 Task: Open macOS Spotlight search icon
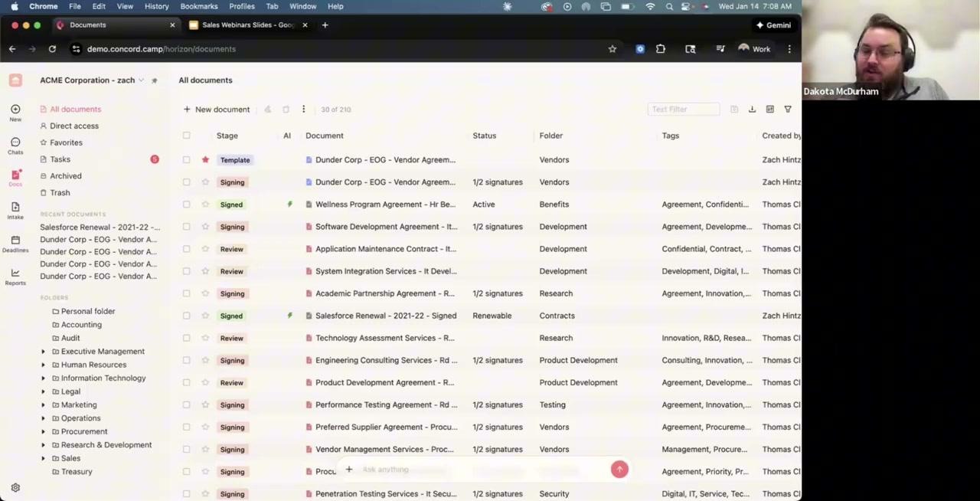coord(669,6)
